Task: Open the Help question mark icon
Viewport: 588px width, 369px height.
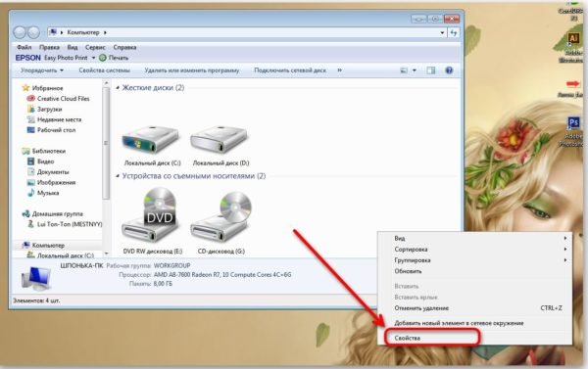Action: pos(449,70)
